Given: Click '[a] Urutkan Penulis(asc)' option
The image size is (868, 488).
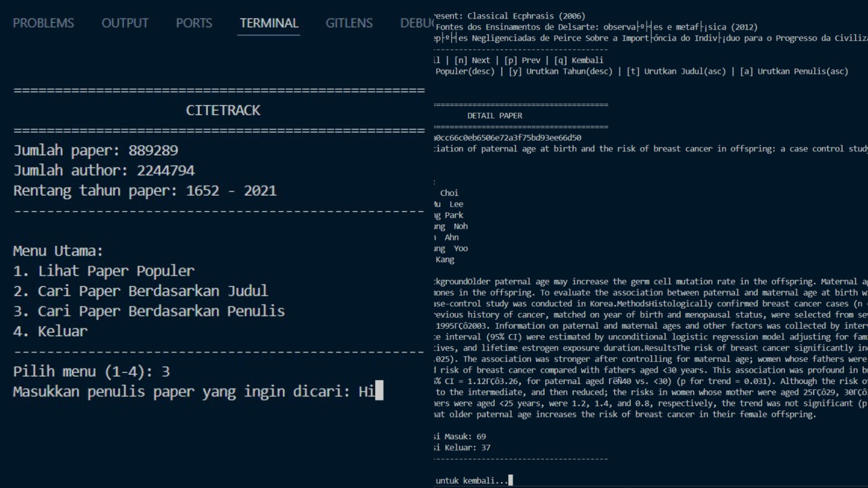Looking at the screenshot, I should 794,71.
